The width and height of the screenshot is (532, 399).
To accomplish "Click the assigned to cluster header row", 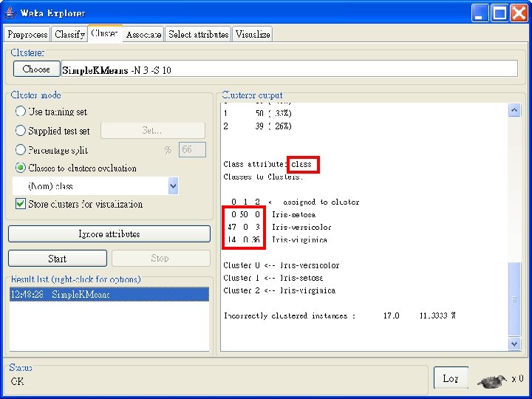I will pos(295,202).
